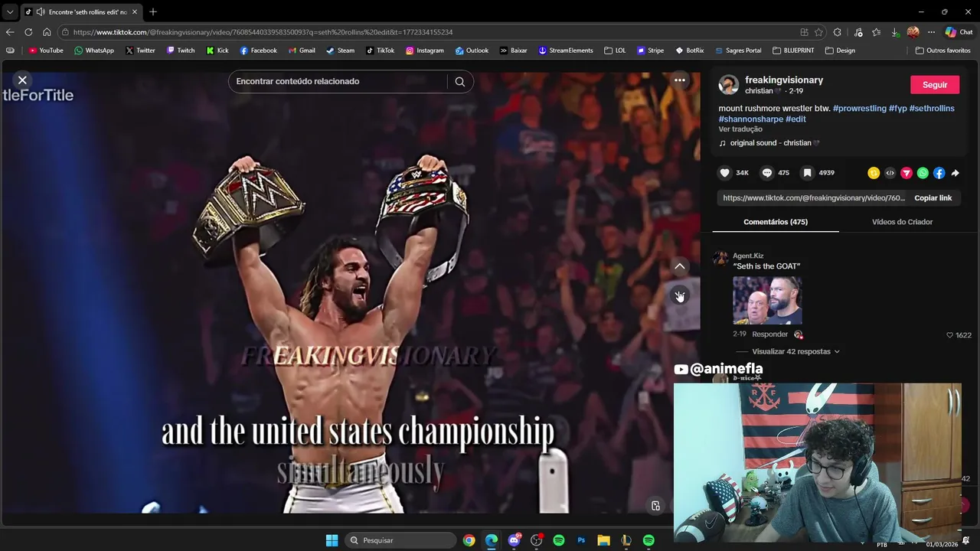This screenshot has height=551, width=980.
Task: Share the video to Facebook
Action: 939,173
